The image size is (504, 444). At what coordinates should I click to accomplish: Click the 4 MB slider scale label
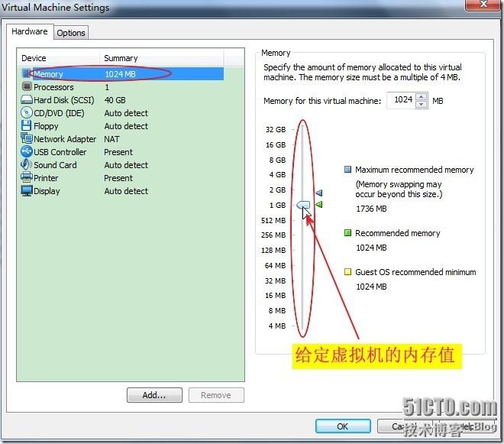(x=277, y=326)
